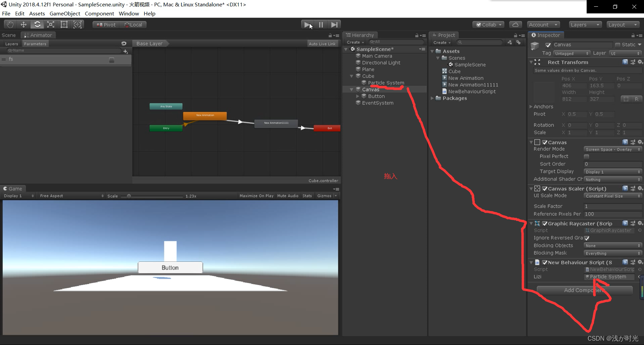Click the Pause button

click(321, 24)
